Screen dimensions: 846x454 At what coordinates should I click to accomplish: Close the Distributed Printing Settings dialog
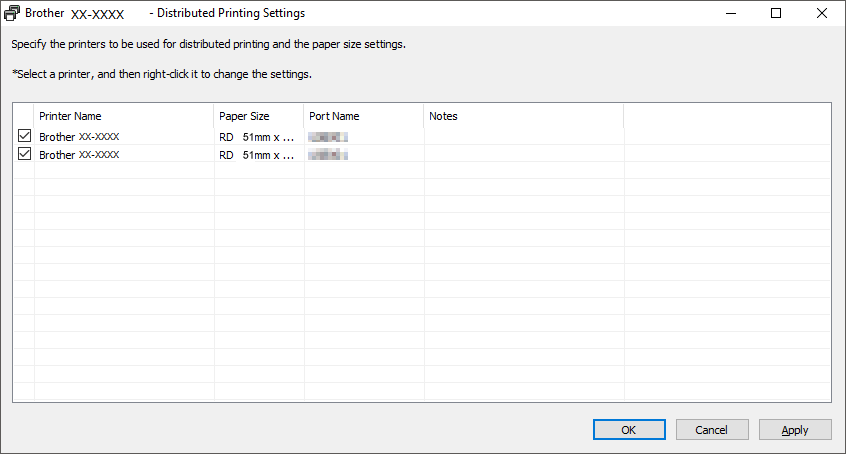coord(822,14)
